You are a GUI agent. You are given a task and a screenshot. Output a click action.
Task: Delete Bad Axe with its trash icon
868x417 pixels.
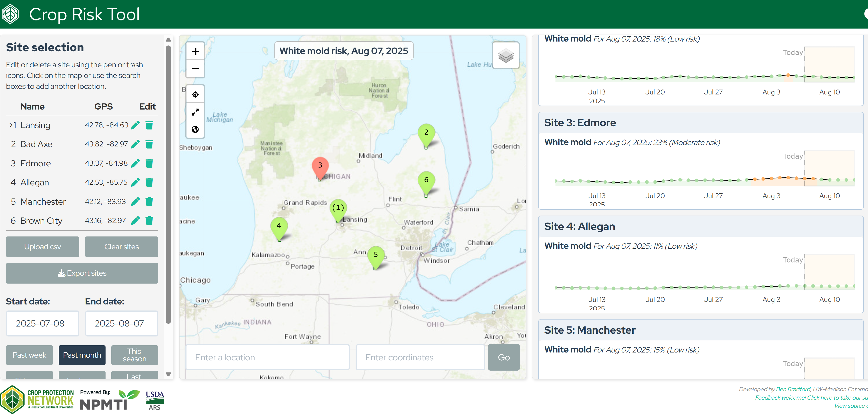[149, 144]
